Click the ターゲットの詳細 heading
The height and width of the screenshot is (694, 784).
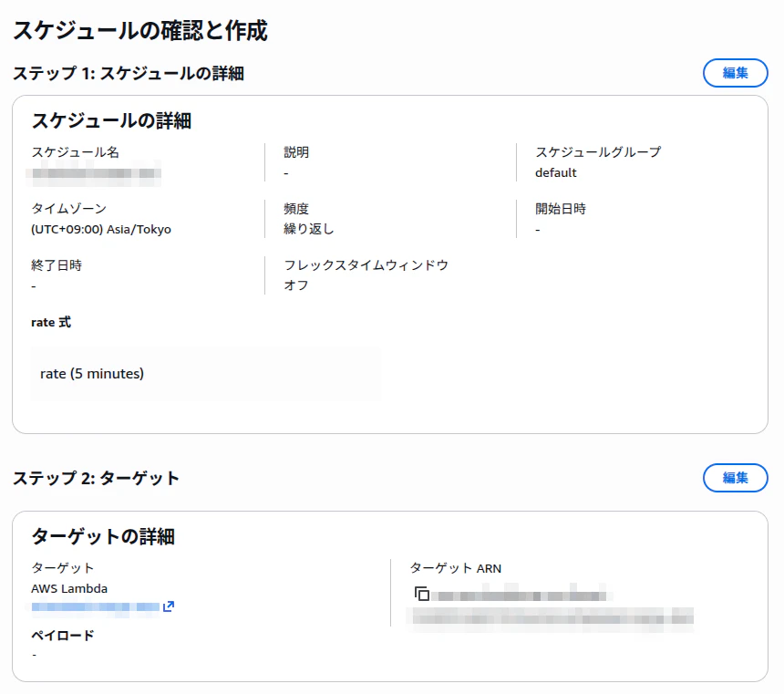(x=103, y=536)
